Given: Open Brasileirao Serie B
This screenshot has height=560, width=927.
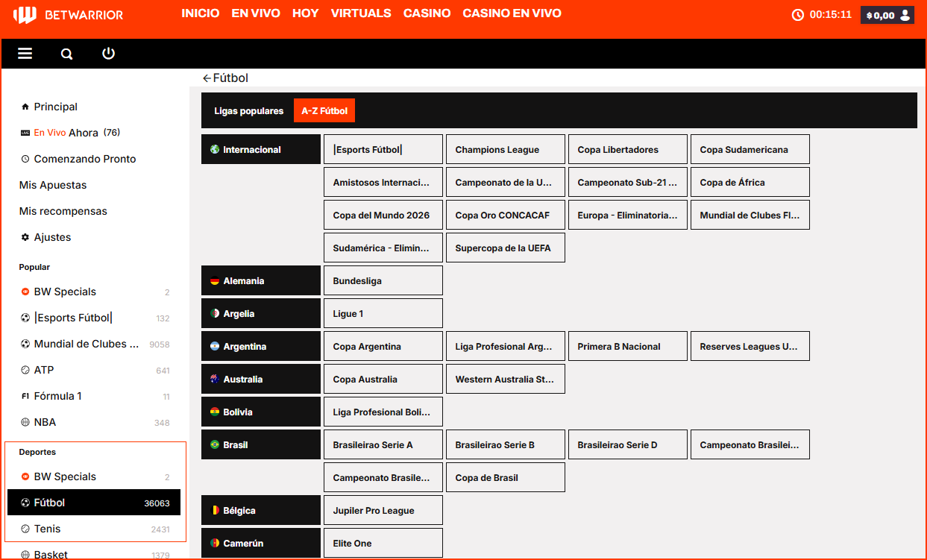Looking at the screenshot, I should coord(506,444).
